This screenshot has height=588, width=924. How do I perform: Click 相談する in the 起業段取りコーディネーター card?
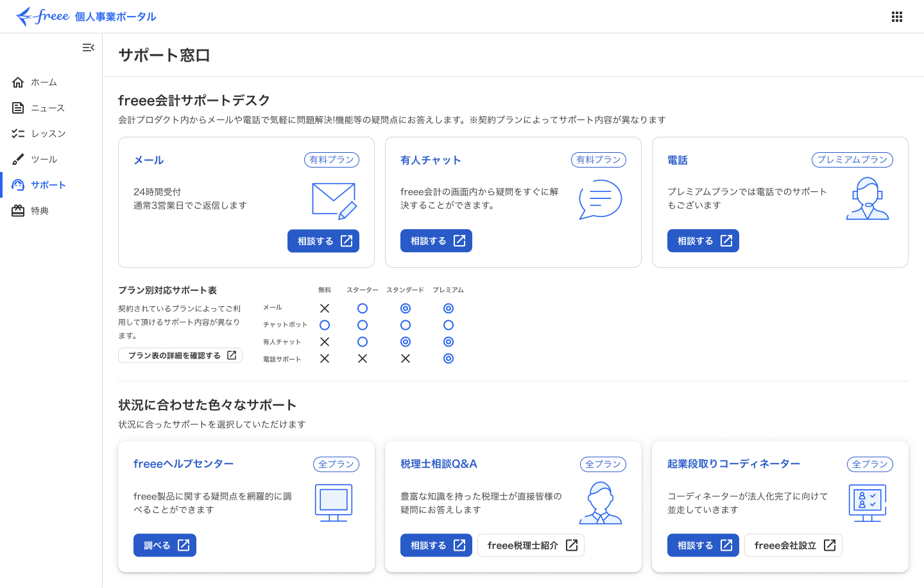pos(703,545)
